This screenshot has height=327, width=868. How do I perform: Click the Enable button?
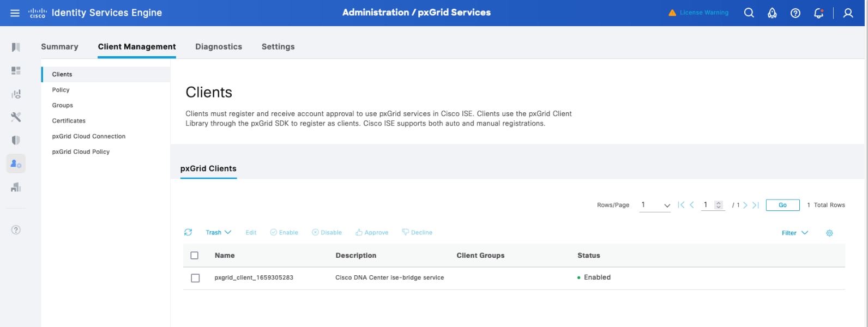pos(284,233)
